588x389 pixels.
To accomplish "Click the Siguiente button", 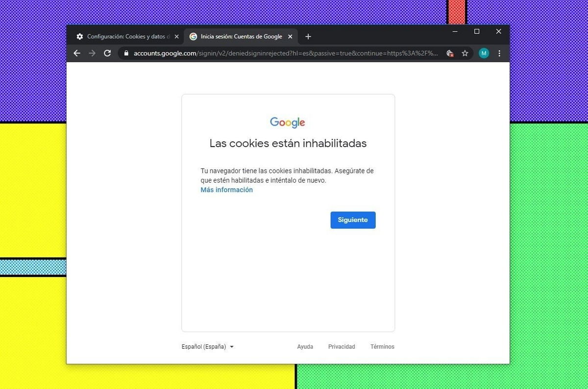I will click(x=353, y=219).
